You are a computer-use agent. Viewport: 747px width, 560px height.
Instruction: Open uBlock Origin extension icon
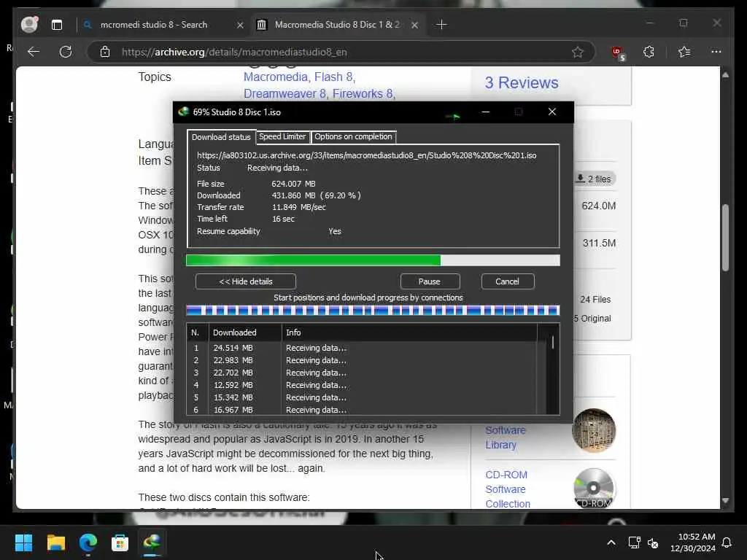click(x=618, y=52)
